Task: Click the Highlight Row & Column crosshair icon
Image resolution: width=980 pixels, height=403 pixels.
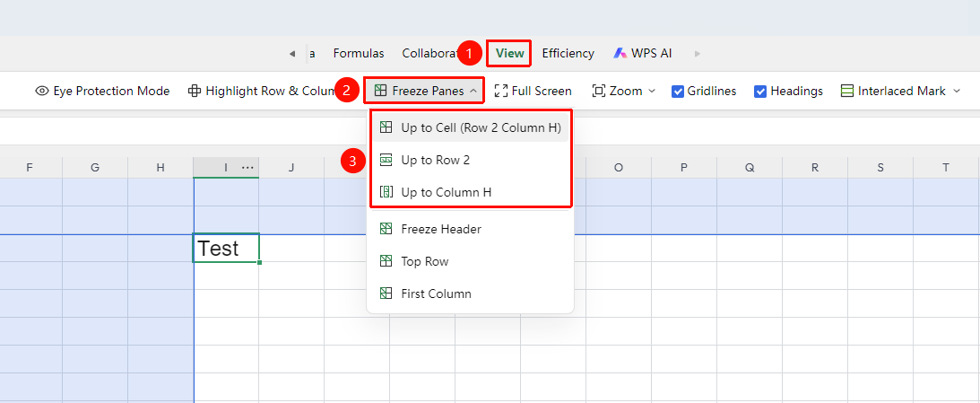Action: pos(195,91)
